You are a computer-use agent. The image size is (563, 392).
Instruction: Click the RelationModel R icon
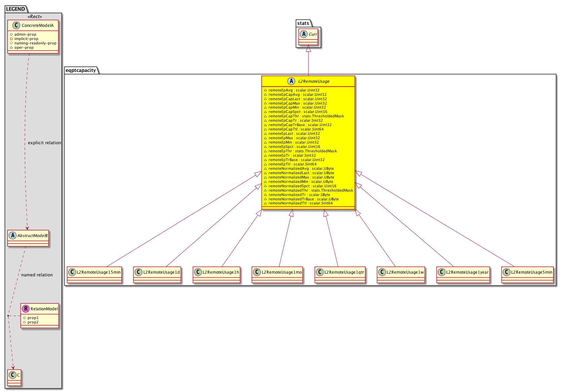click(26, 309)
